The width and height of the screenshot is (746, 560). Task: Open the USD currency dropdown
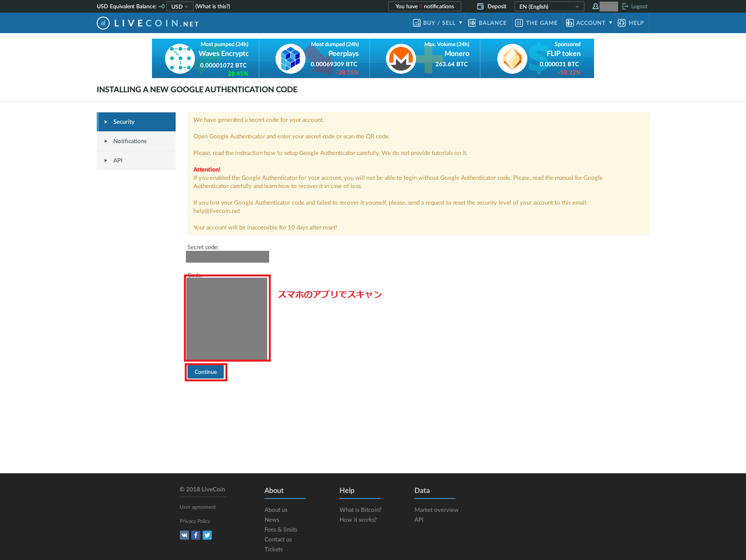pos(180,6)
